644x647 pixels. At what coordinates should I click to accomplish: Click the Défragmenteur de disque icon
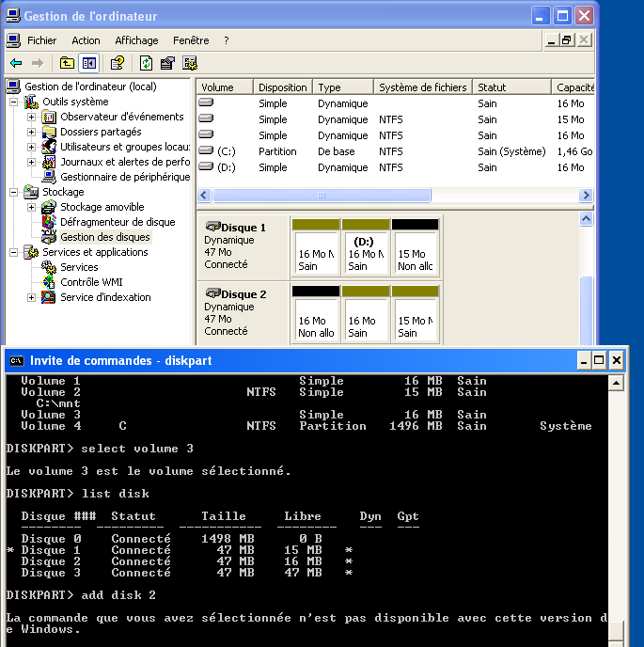tap(49, 222)
